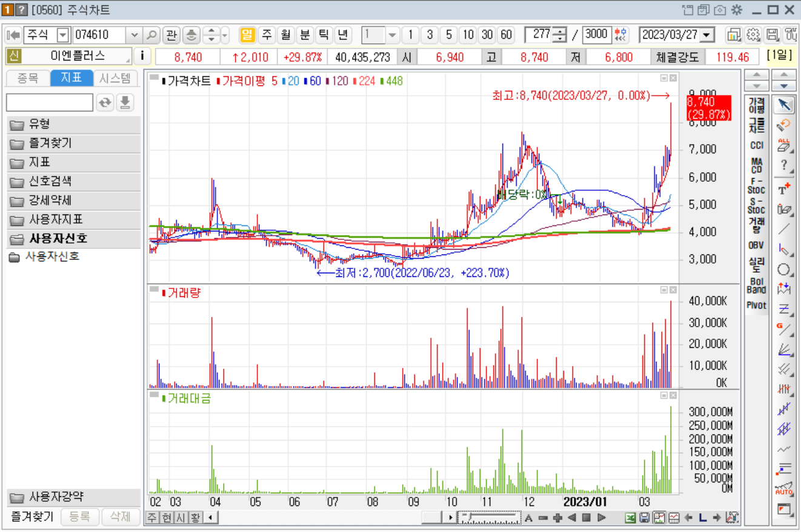Click the stop square control
801x532 pixels.
pos(587,517)
